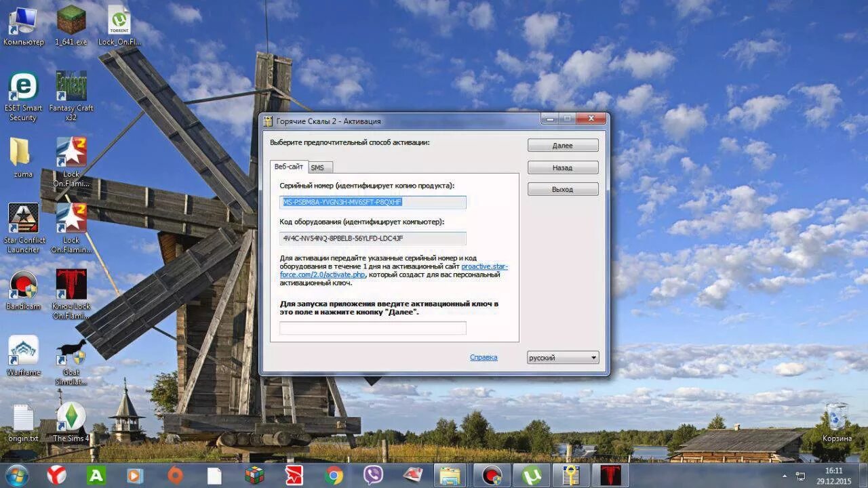The height and width of the screenshot is (488, 868).
Task: Focus the activation key input field
Action: pyautogui.click(x=373, y=328)
